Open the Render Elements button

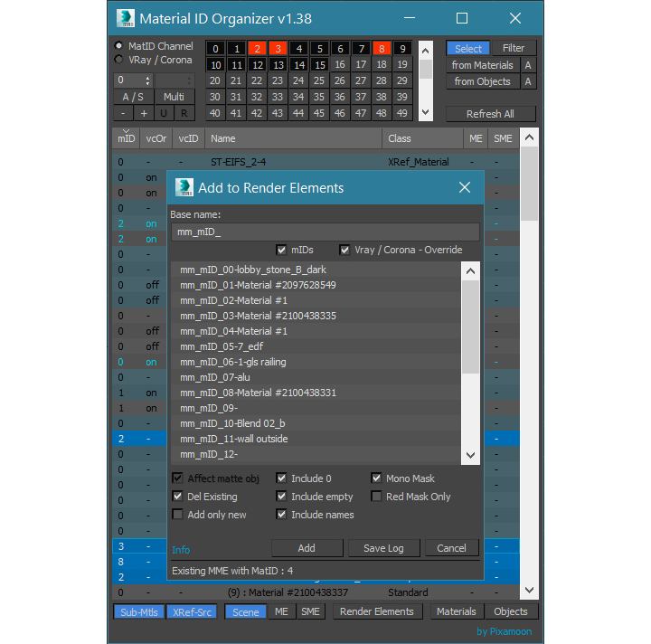pyautogui.click(x=377, y=611)
